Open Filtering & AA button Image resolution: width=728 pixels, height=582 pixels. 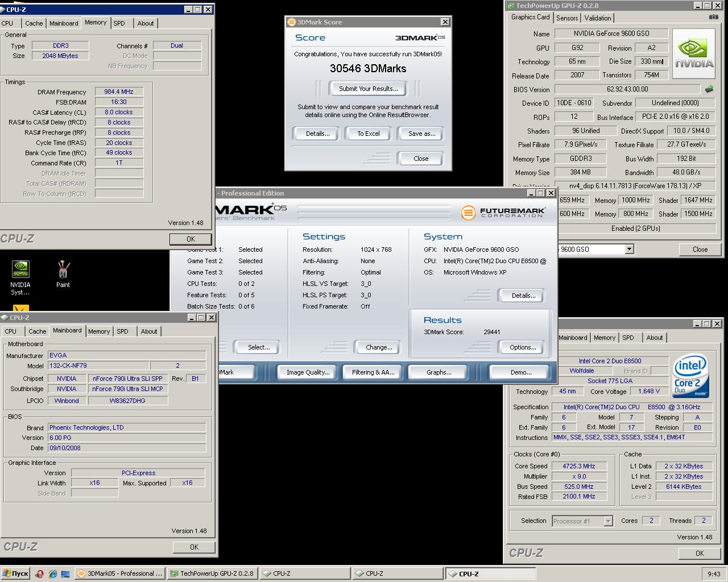(373, 372)
